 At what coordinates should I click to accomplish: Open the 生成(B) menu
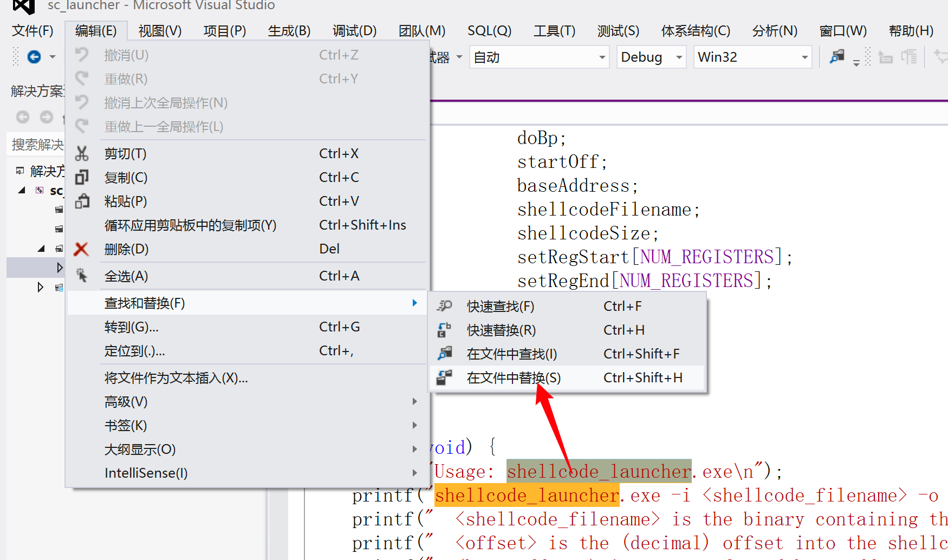click(x=289, y=31)
